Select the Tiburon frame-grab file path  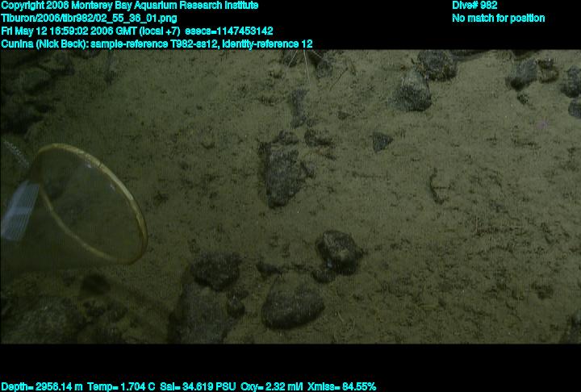90,18
